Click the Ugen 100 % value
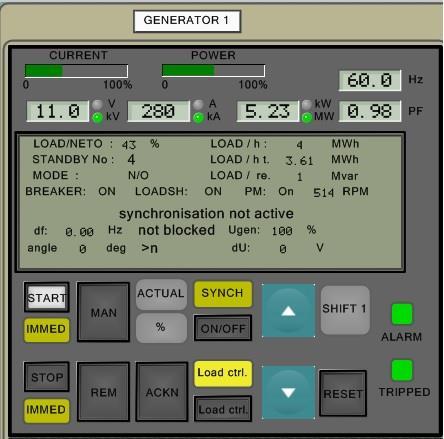Image resolution: width=444 pixels, height=439 pixels. (x=282, y=231)
